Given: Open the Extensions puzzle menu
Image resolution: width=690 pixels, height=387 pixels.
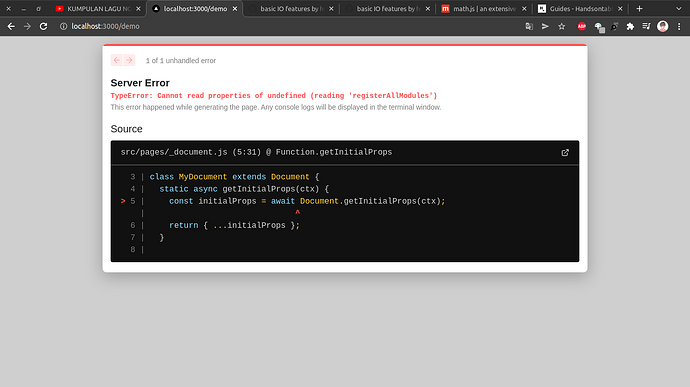Looking at the screenshot, I should pyautogui.click(x=630, y=26).
